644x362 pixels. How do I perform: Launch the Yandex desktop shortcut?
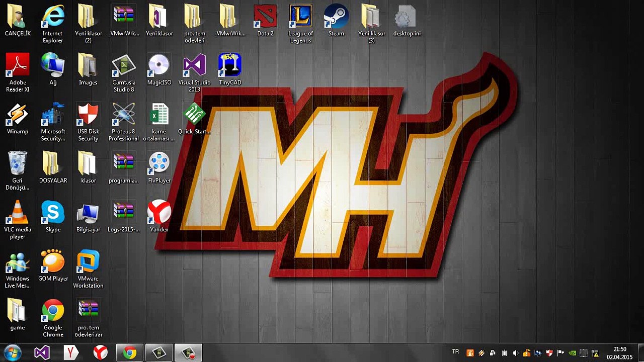[x=159, y=217]
